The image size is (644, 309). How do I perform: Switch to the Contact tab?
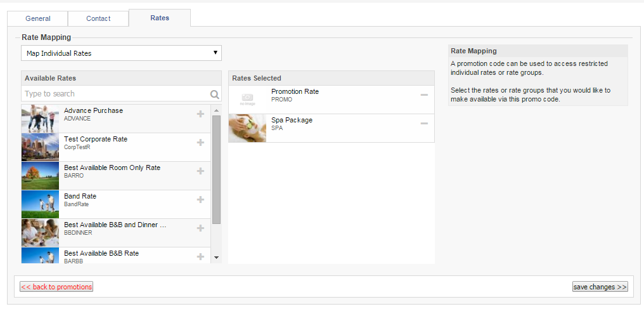pyautogui.click(x=98, y=18)
